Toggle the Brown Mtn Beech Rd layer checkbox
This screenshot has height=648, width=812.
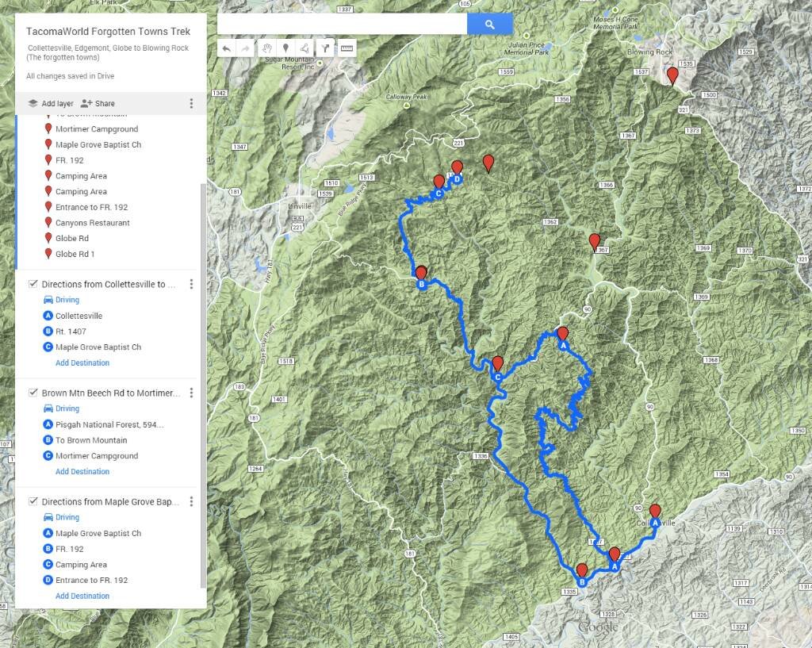[x=33, y=393]
